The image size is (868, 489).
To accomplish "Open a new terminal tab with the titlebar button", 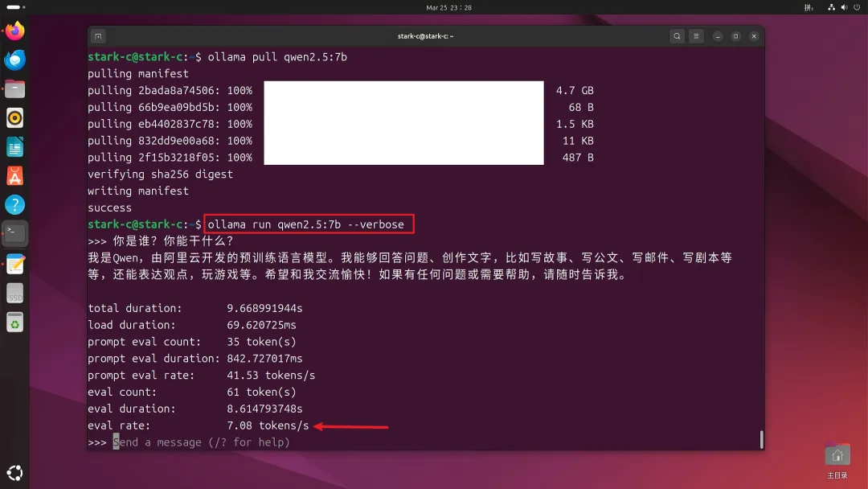I will [98, 36].
